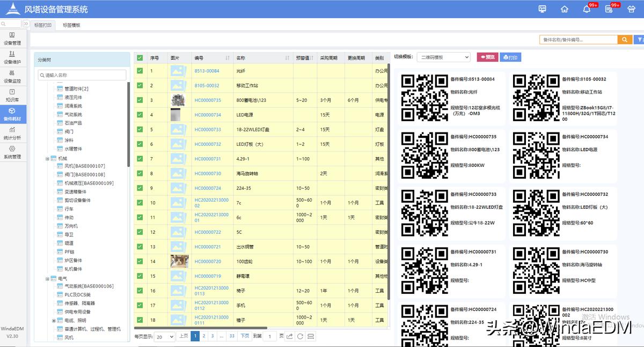Open 统计分析 in the left sidebar
This screenshot has width=644, height=347.
click(12, 132)
